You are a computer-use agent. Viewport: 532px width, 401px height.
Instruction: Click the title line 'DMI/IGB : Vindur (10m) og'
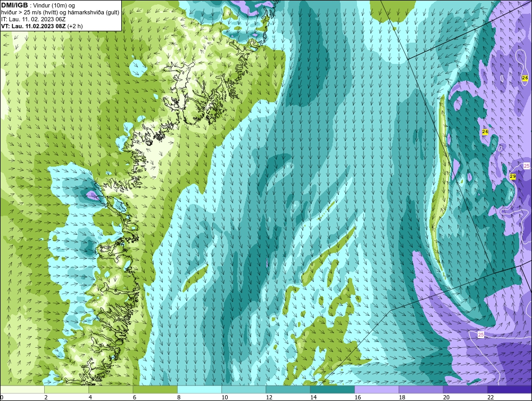(38, 5)
